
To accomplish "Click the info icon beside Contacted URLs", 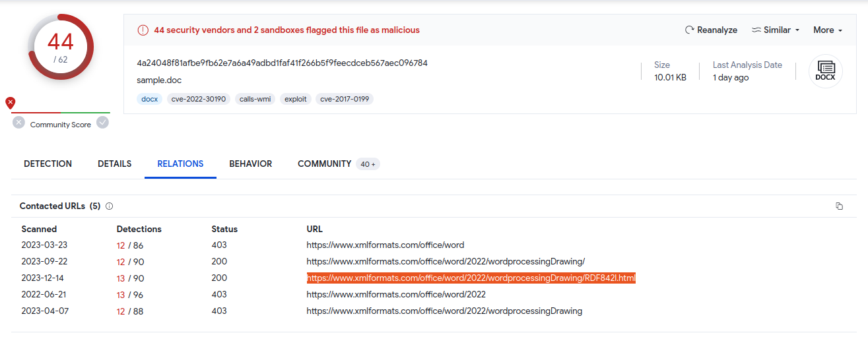I will click(110, 206).
